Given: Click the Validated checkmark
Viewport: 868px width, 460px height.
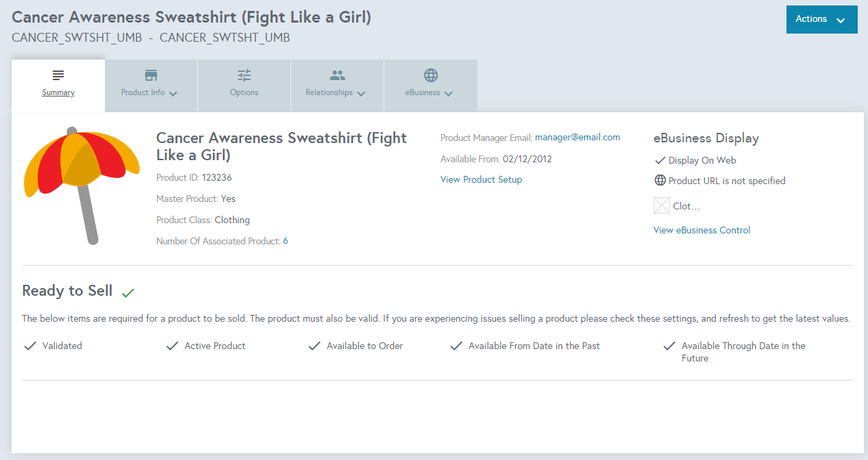Looking at the screenshot, I should pos(30,346).
